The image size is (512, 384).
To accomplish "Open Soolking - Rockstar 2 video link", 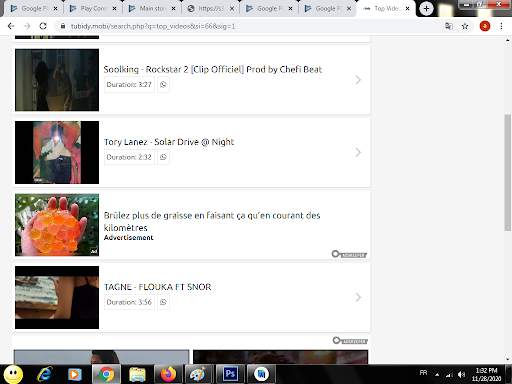I will 213,69.
